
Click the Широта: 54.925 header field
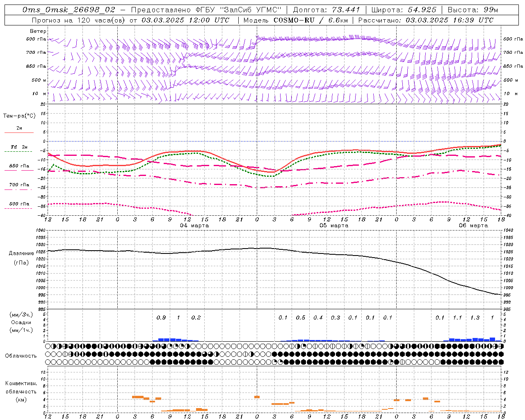pos(404,10)
